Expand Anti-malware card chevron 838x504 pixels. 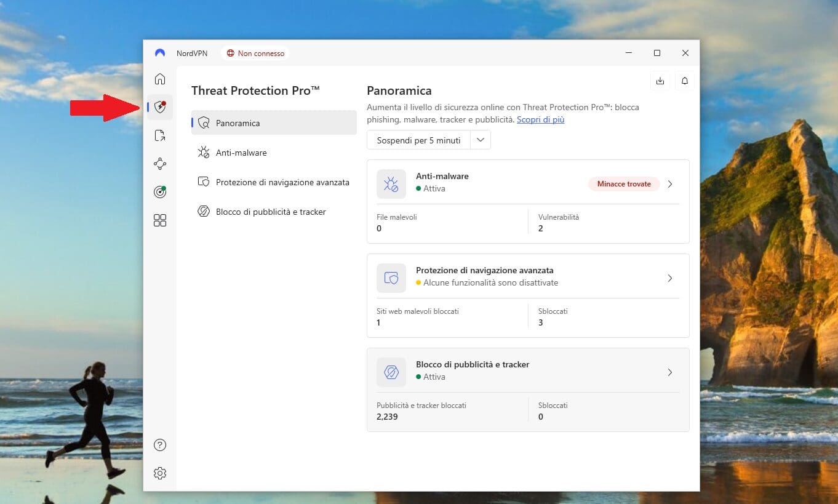pyautogui.click(x=670, y=184)
